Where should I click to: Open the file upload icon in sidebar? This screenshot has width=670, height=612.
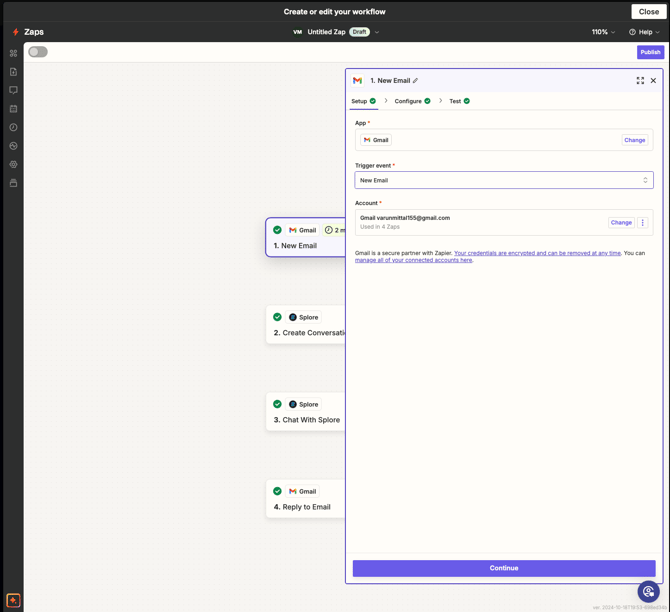point(14,72)
